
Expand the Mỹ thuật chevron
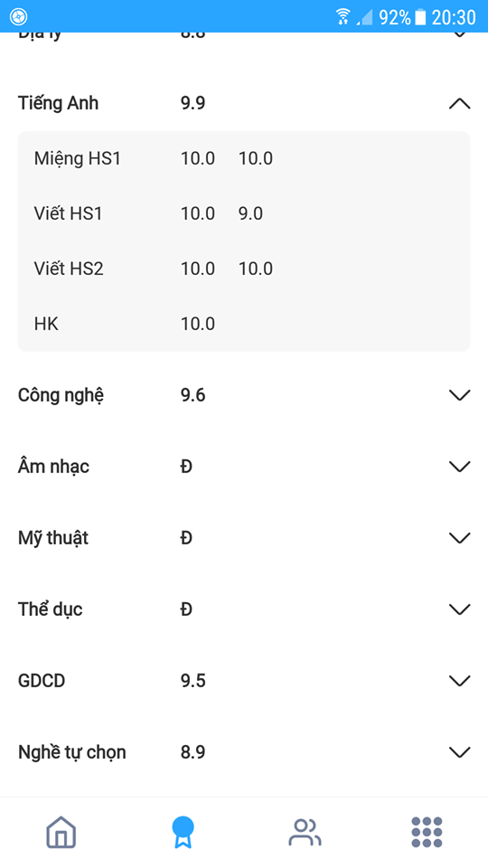tap(460, 537)
